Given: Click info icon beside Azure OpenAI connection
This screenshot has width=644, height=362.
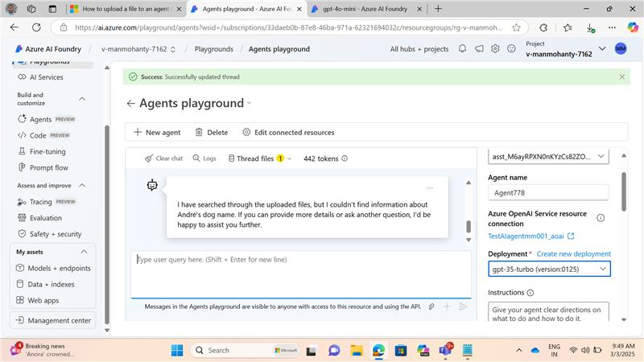Looking at the screenshot, I should click(601, 218).
